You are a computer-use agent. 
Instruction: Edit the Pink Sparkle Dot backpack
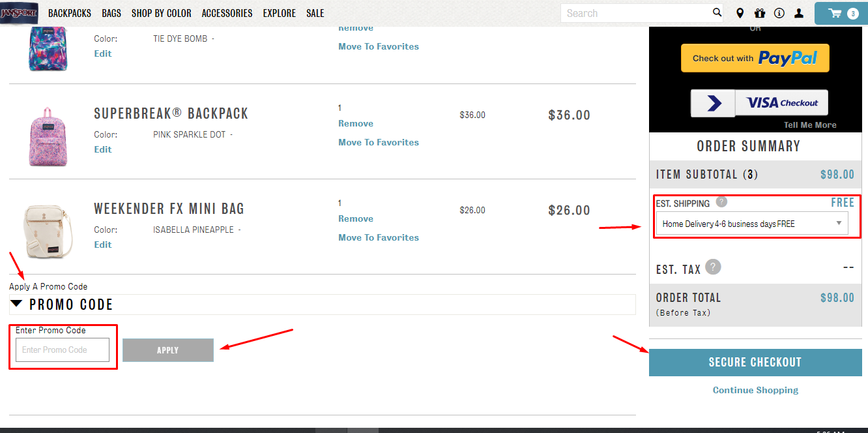[103, 149]
